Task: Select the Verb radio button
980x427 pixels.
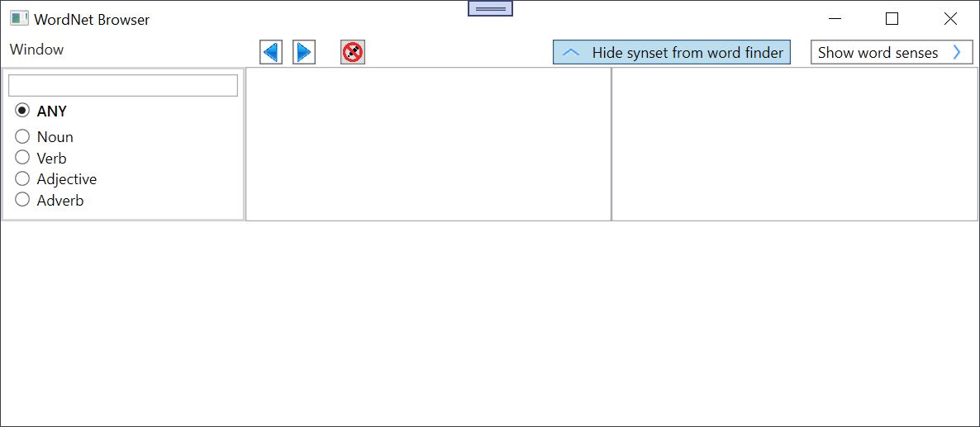Action: tap(22, 157)
